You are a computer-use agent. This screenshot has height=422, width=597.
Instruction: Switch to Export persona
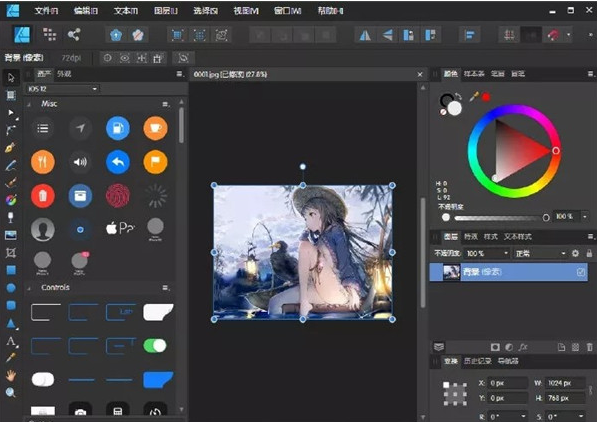(74, 35)
